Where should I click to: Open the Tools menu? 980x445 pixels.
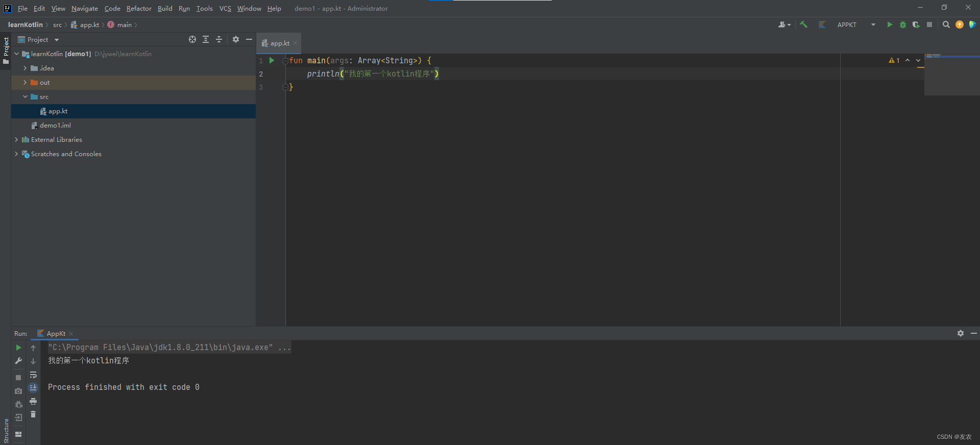coord(204,9)
